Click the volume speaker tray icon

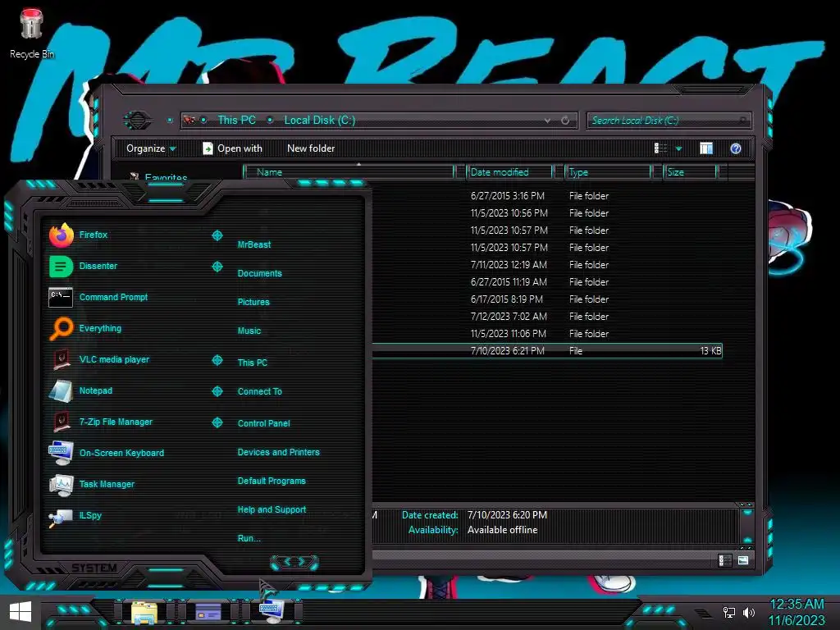pyautogui.click(x=749, y=612)
